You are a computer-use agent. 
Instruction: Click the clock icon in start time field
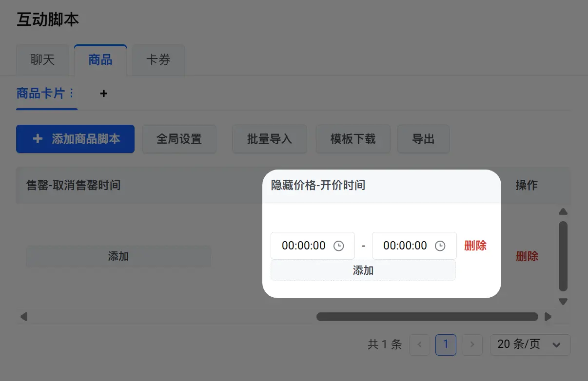[x=338, y=246]
